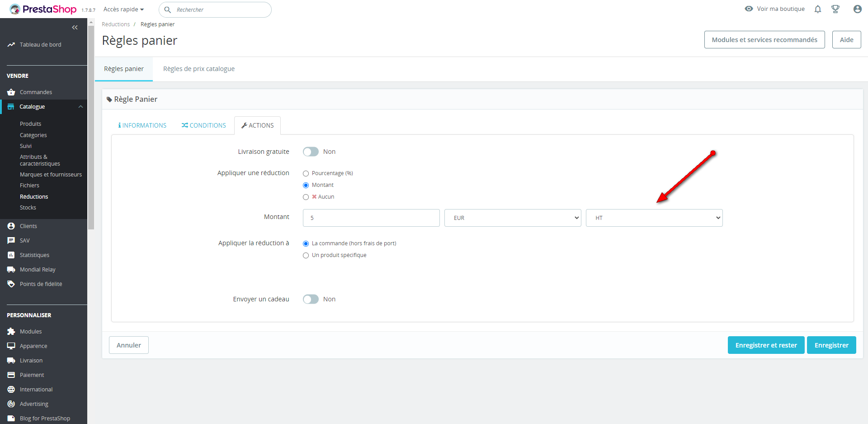
Task: Collapse the sidebar with double-chevron icon
Action: coord(75,28)
